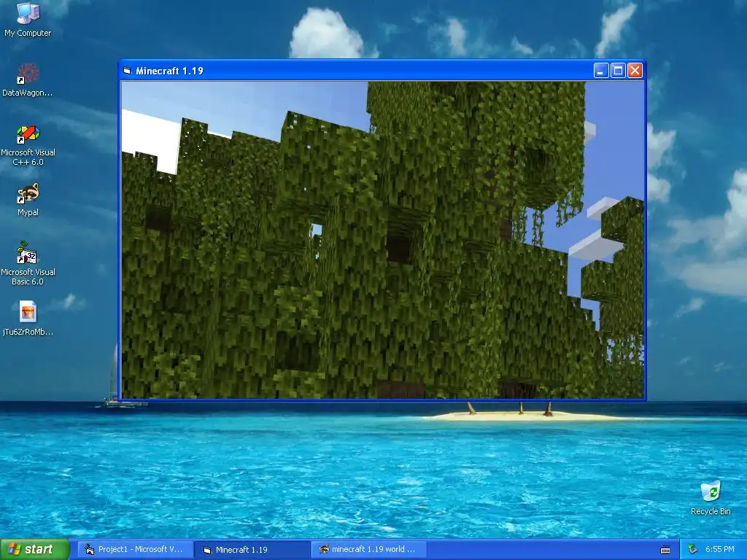747x560 pixels.
Task: Select the Recycle Bin icon
Action: pyautogui.click(x=711, y=498)
